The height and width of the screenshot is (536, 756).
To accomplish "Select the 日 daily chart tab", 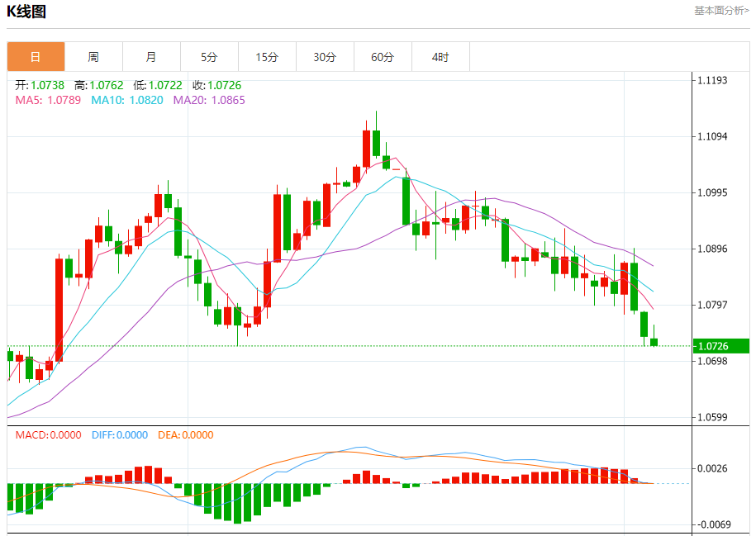I will point(36,57).
